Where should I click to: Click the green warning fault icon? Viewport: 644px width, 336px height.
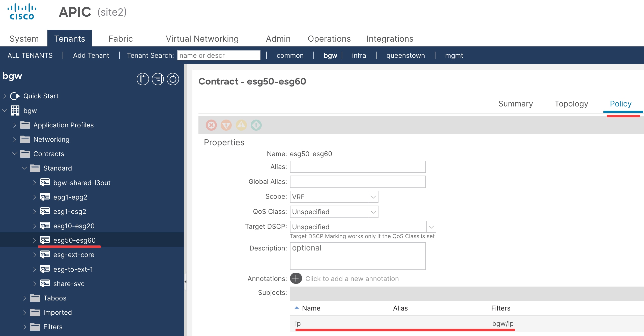256,125
